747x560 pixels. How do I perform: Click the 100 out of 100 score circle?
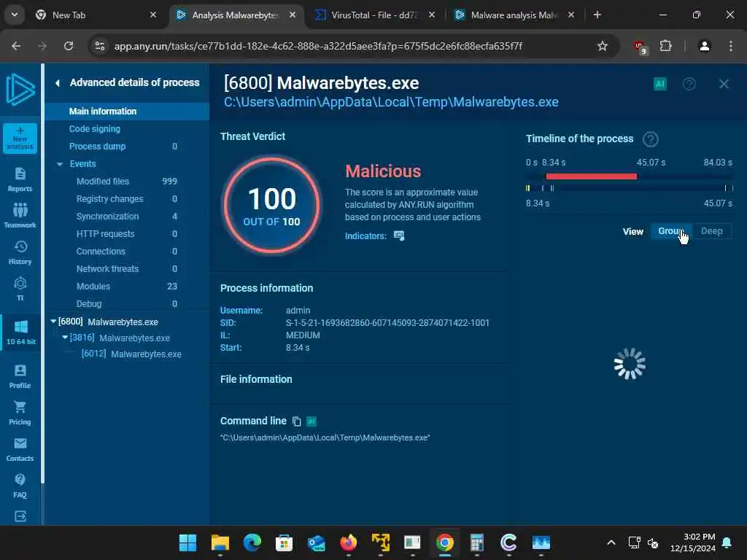[x=272, y=205]
